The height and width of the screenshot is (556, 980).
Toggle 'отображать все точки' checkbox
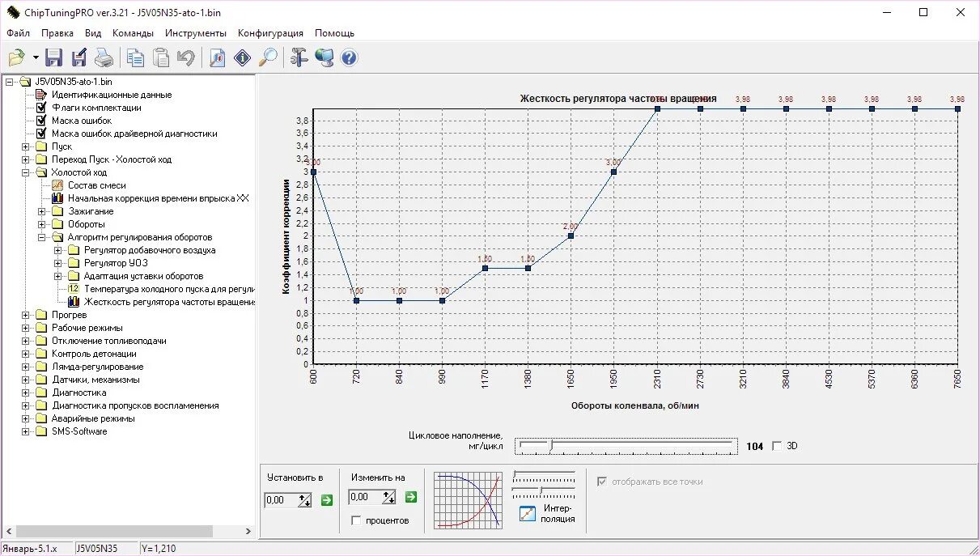601,482
